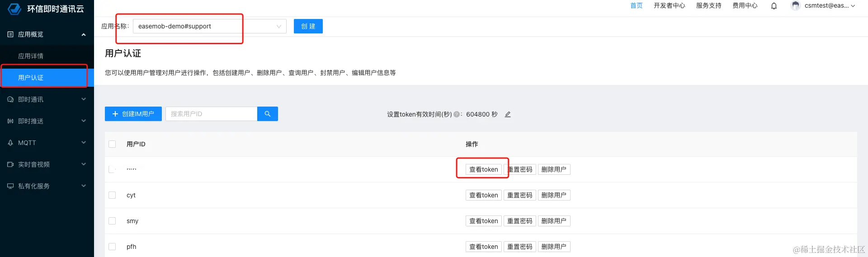This screenshot has width=868, height=257.
Task: Open 开发者中心 in top navigation
Action: [x=670, y=5]
